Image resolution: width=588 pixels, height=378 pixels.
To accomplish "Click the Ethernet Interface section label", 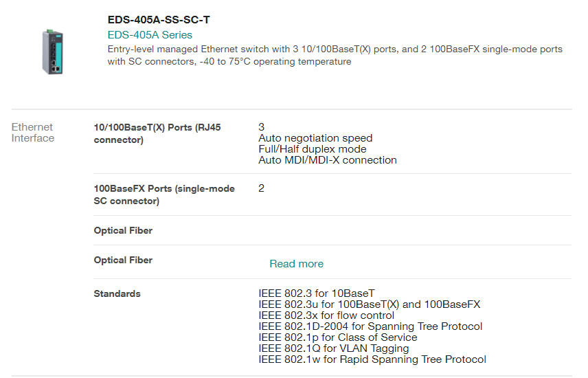I will pos(32,133).
